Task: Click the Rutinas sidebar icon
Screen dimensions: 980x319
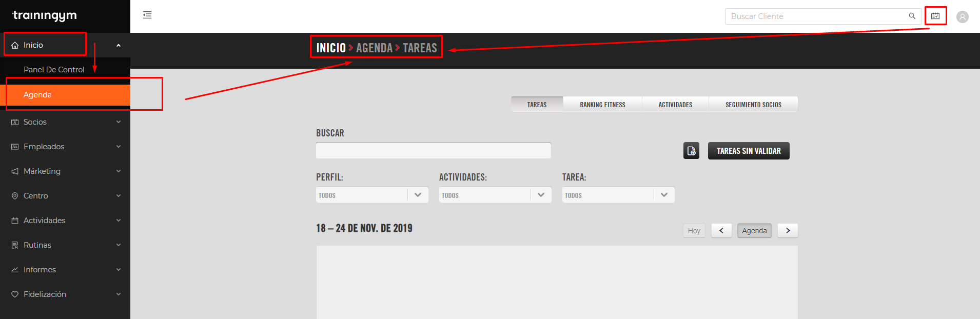Action: [x=15, y=245]
